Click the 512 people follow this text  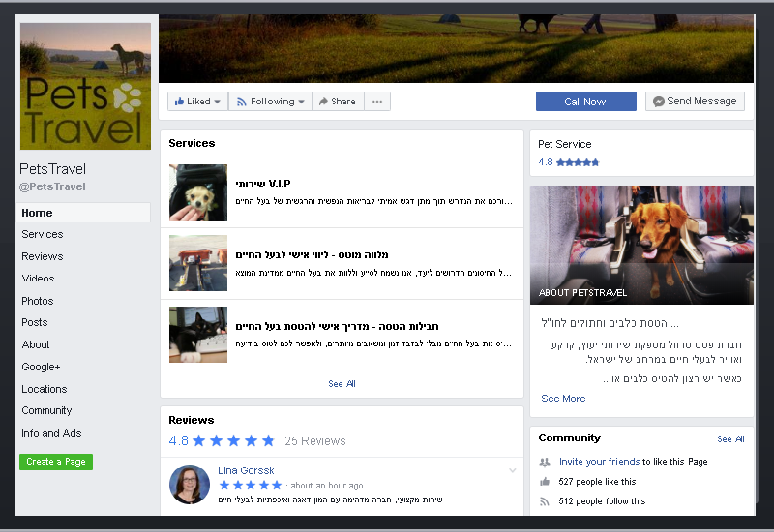click(x=602, y=501)
